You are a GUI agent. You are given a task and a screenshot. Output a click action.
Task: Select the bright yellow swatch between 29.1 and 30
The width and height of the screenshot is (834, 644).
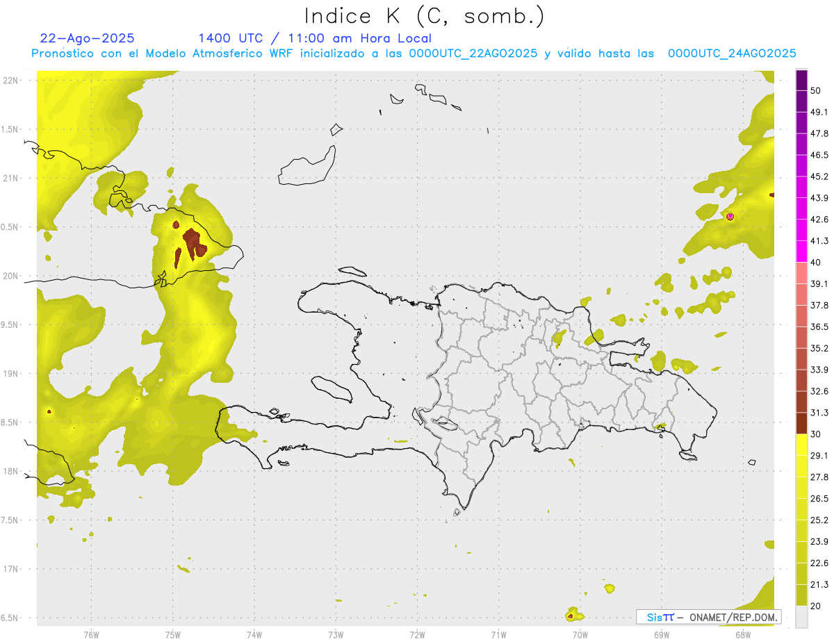coord(802,445)
